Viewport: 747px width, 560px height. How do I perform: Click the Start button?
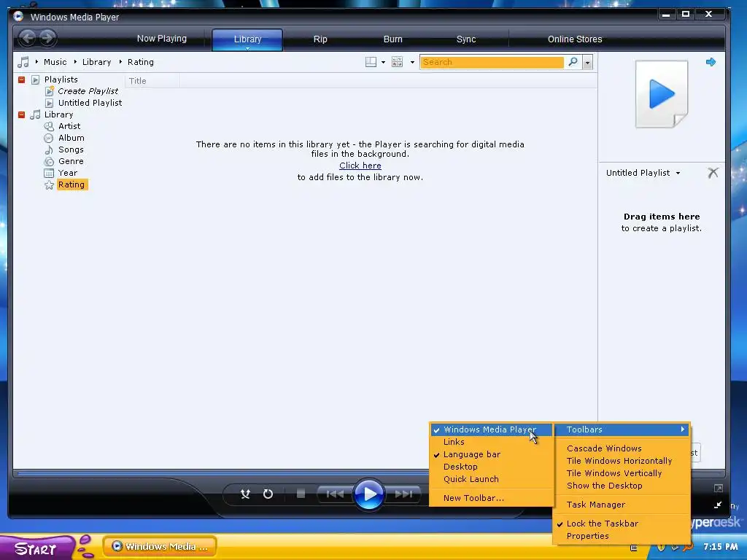[x=36, y=548]
